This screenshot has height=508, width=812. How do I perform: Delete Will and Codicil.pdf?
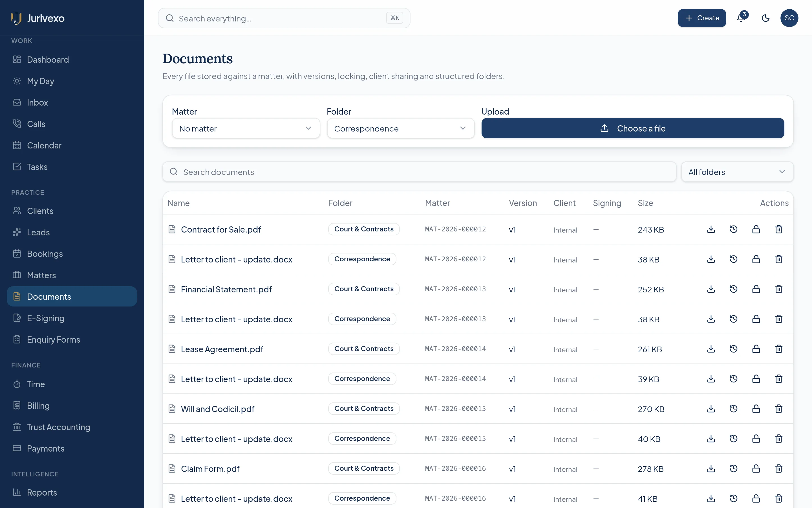778,409
